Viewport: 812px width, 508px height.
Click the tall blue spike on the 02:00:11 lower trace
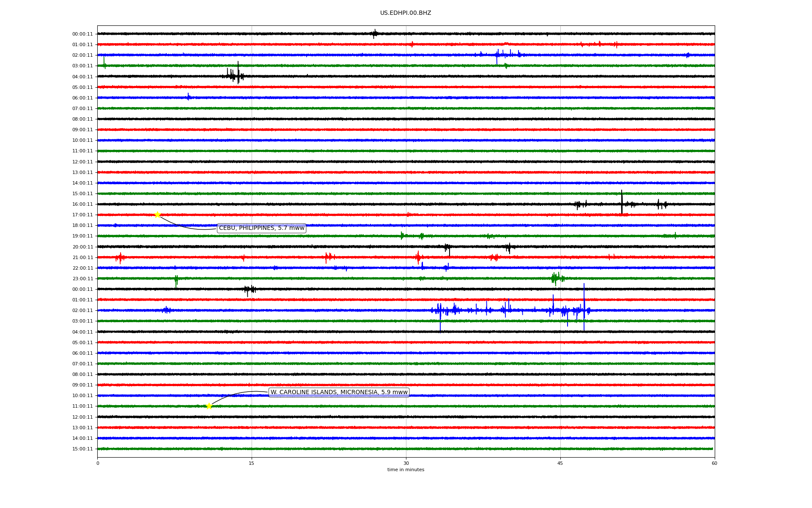click(x=584, y=305)
